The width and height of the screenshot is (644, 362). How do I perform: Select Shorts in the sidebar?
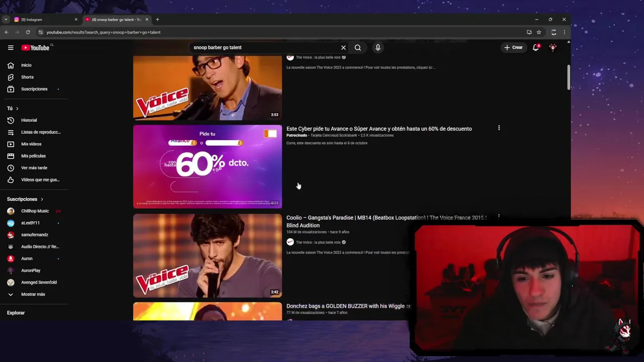pyautogui.click(x=27, y=77)
